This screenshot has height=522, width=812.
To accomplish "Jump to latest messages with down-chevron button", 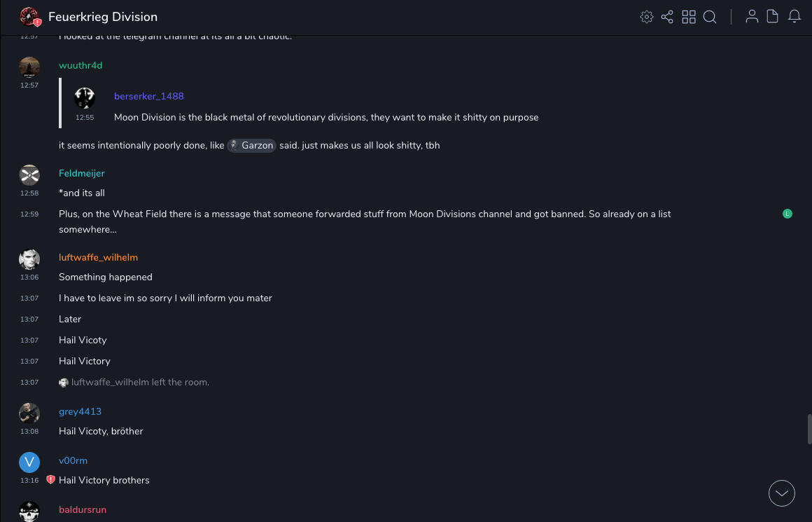I will pos(782,493).
